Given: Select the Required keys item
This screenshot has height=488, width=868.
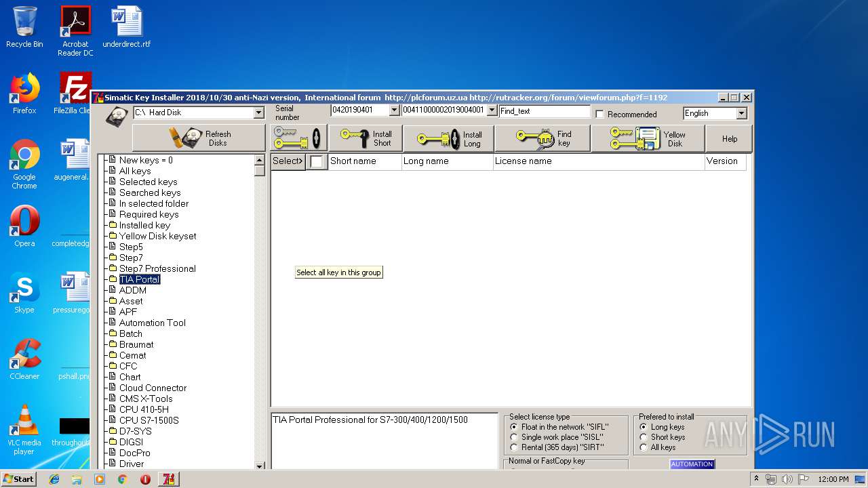Looking at the screenshot, I should pos(149,214).
